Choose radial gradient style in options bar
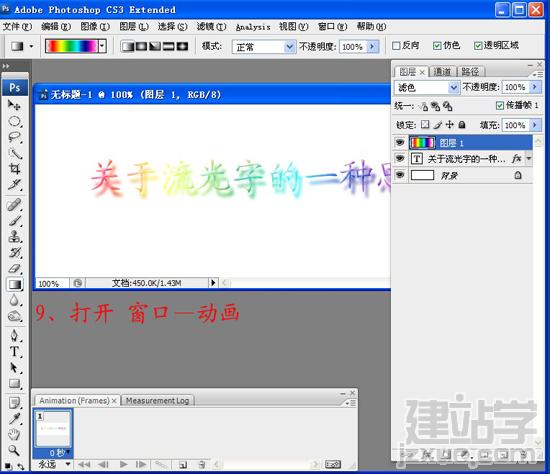 click(x=141, y=46)
